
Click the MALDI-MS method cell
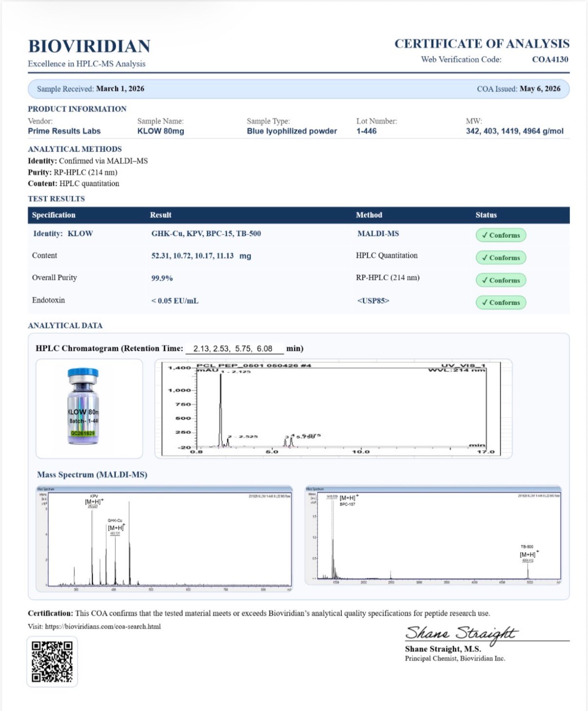(x=378, y=233)
